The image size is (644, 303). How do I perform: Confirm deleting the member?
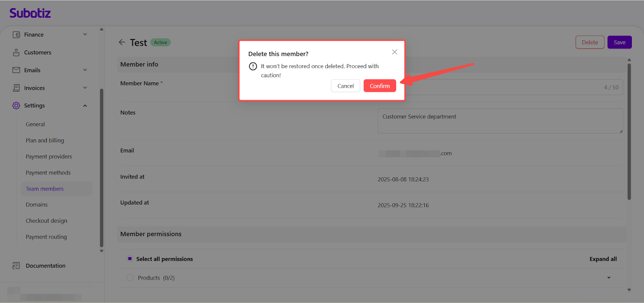coord(380,86)
